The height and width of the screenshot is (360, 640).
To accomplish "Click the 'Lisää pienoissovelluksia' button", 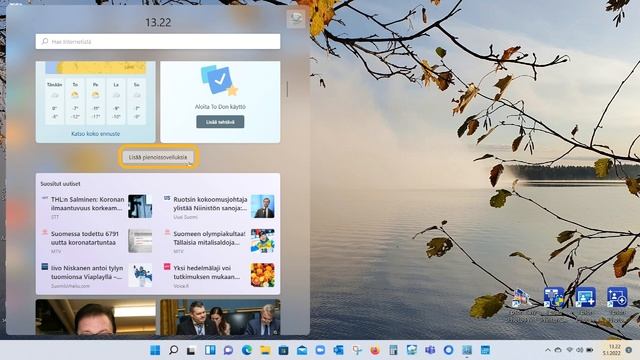I will (x=158, y=157).
